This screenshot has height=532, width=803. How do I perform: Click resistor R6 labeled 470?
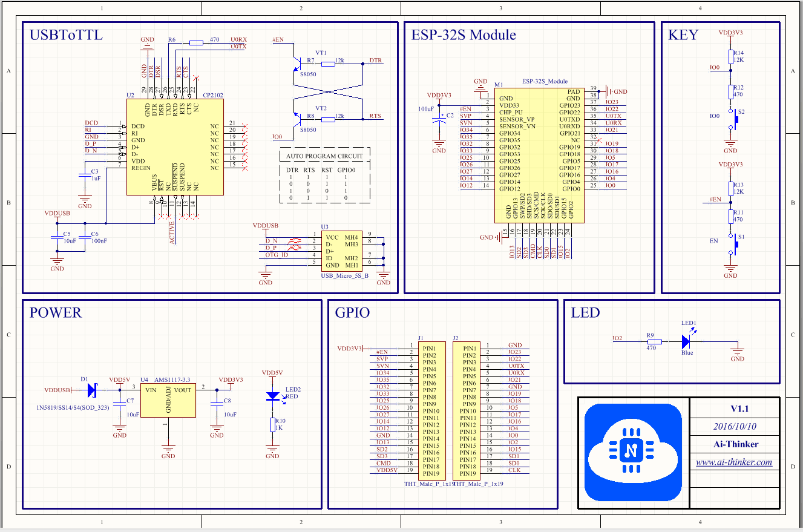(195, 43)
